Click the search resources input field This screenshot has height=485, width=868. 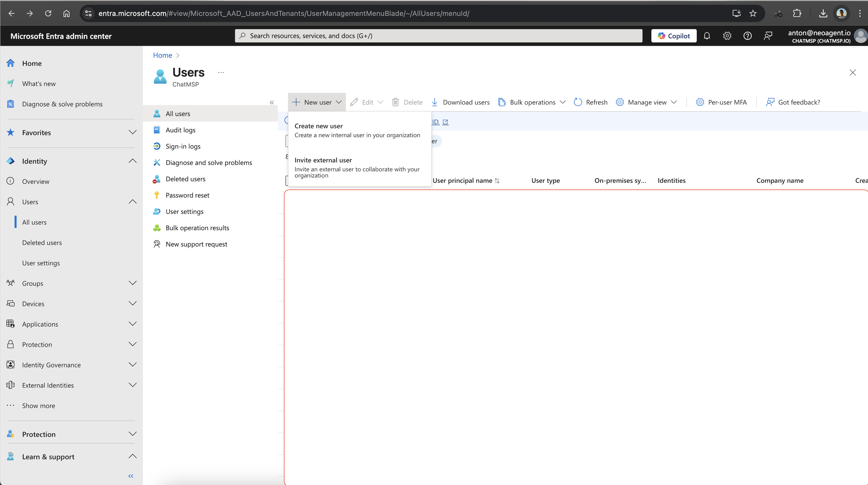click(x=438, y=36)
